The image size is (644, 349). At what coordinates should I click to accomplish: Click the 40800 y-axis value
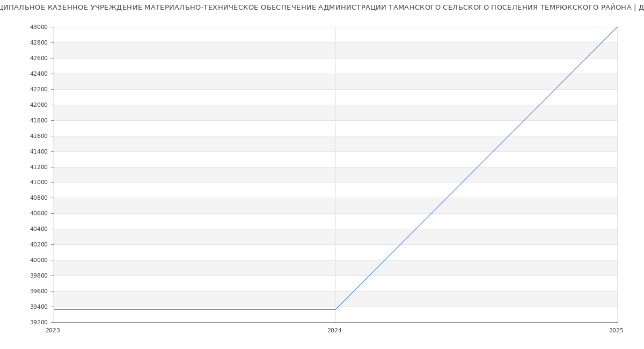click(39, 198)
